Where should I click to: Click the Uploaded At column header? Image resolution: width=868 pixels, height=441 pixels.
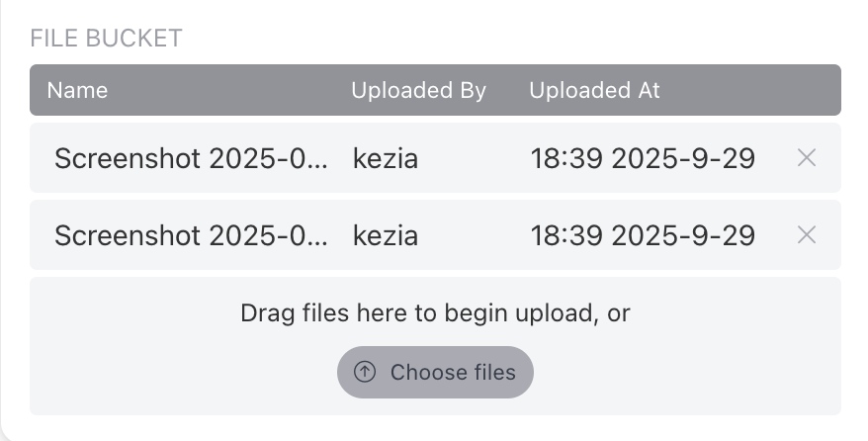tap(594, 90)
